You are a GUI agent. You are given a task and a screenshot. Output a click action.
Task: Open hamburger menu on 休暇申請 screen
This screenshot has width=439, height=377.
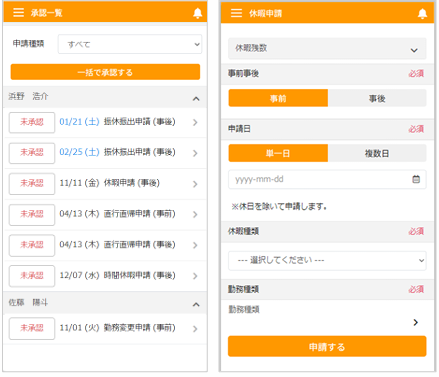point(236,13)
